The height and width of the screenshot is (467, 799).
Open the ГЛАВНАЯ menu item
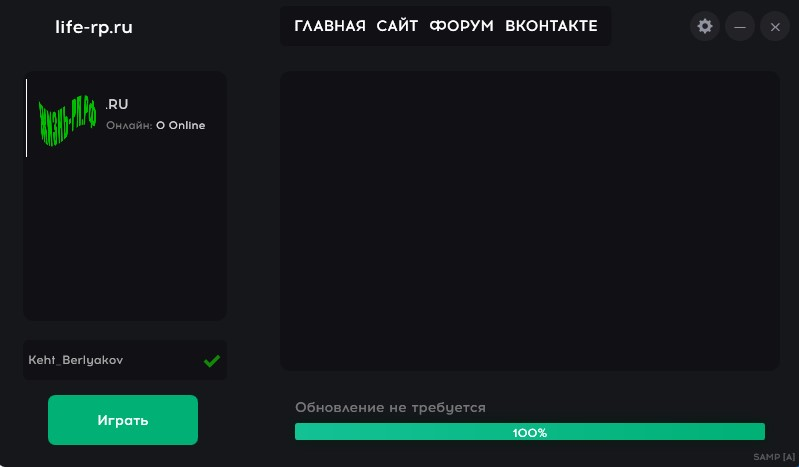[330, 26]
